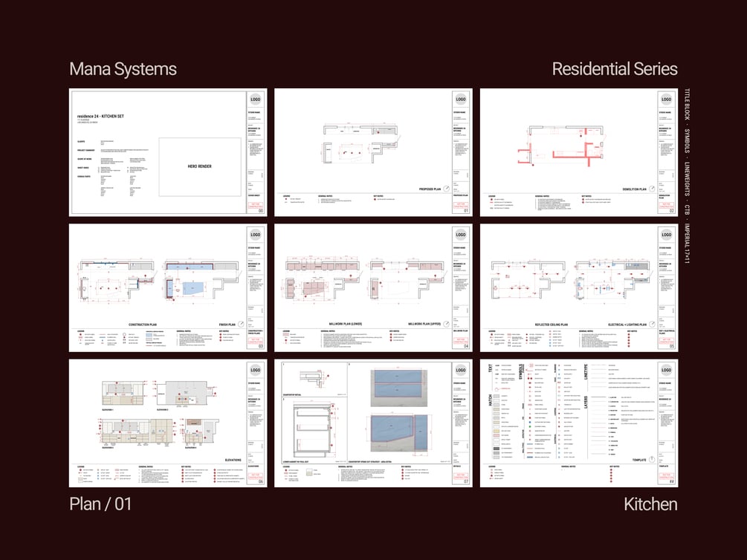This screenshot has height=560, width=747.
Task: Click the 'MILLWORK PLAN (LOWER)' drawing title
Action: 346,324
